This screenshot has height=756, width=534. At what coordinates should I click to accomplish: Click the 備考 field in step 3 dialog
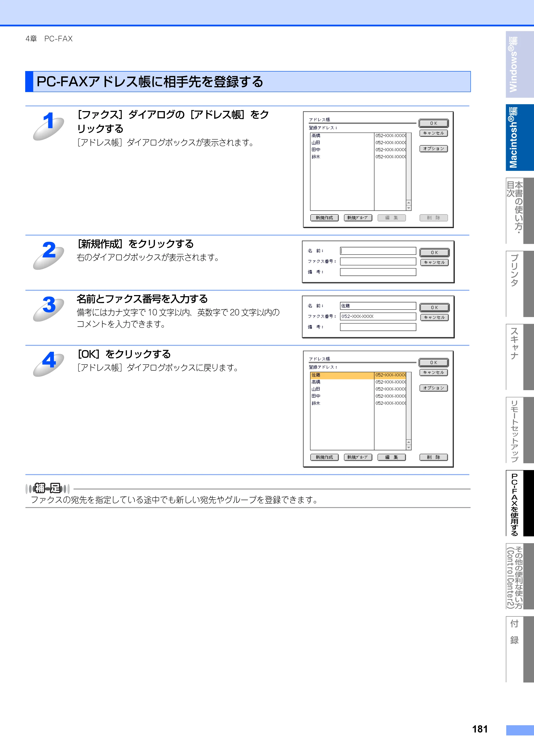point(378,327)
